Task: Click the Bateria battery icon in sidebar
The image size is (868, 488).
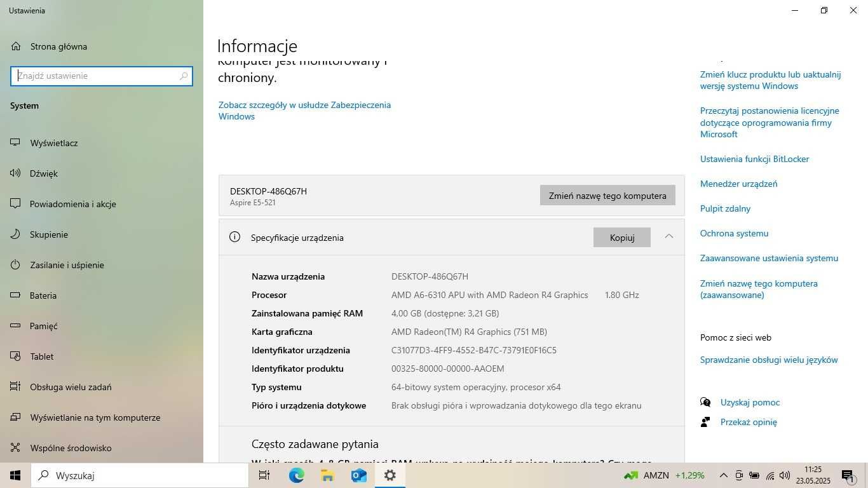Action: click(x=16, y=295)
